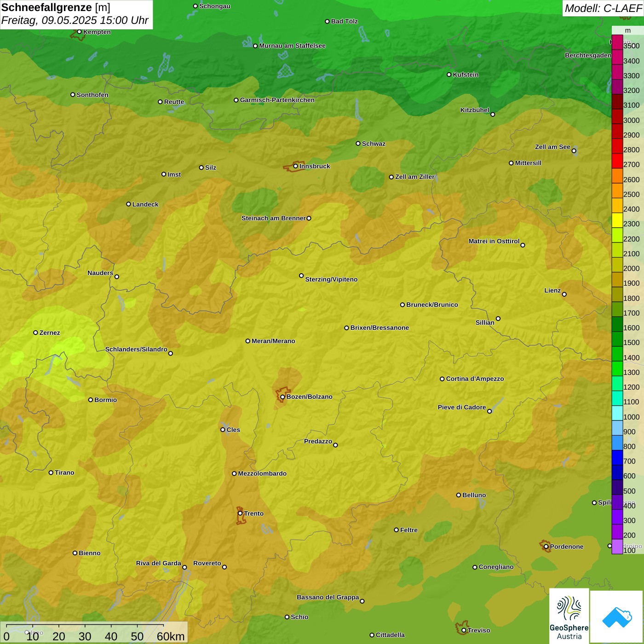Click the Bad Tölz label
The image size is (644, 644).
pyautogui.click(x=344, y=21)
